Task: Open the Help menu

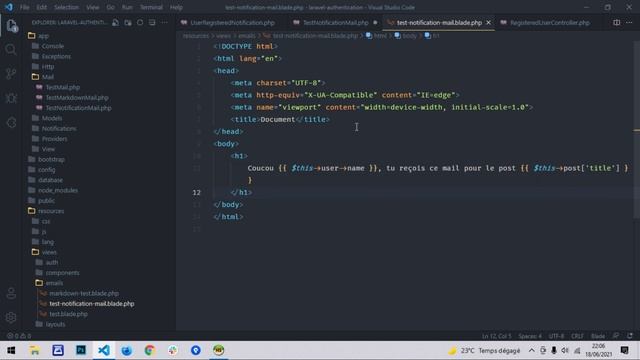Action: tap(176, 7)
